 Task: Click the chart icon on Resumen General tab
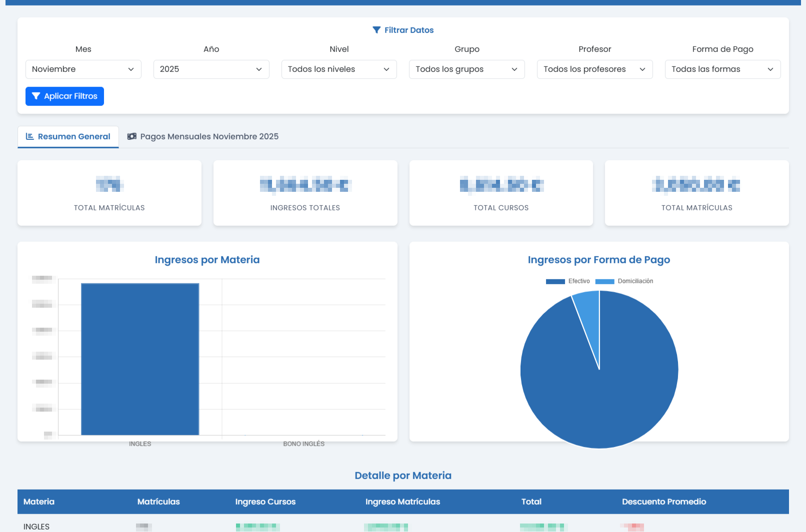point(30,136)
